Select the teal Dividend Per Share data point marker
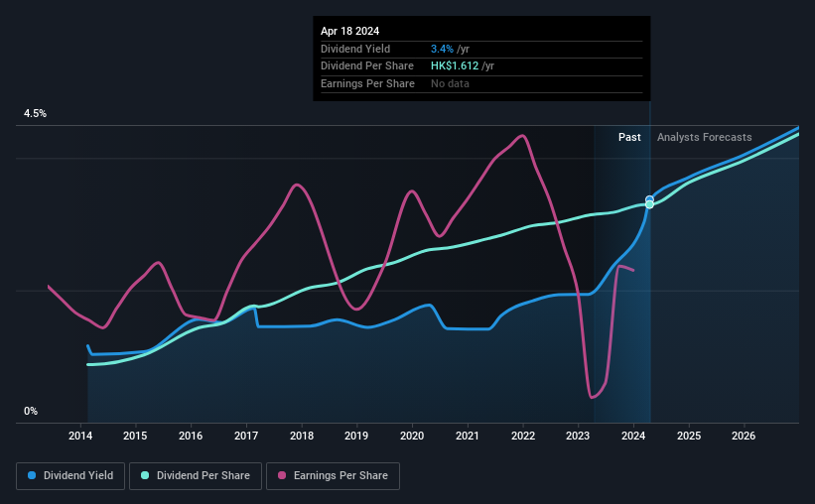The height and width of the screenshot is (504, 815). [649, 204]
